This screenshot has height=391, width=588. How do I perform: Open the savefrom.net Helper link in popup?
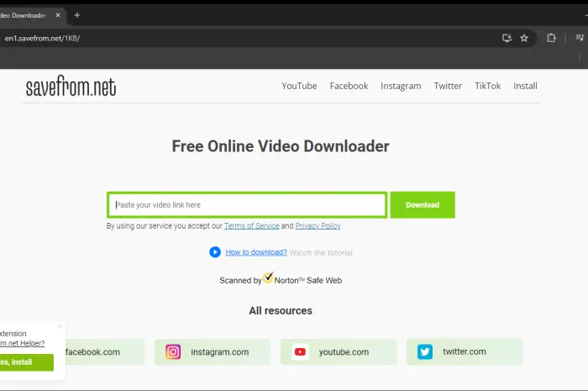click(22, 343)
